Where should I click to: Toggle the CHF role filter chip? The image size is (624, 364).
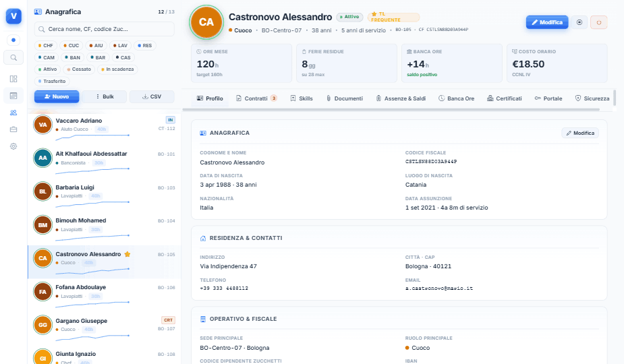[x=46, y=46]
